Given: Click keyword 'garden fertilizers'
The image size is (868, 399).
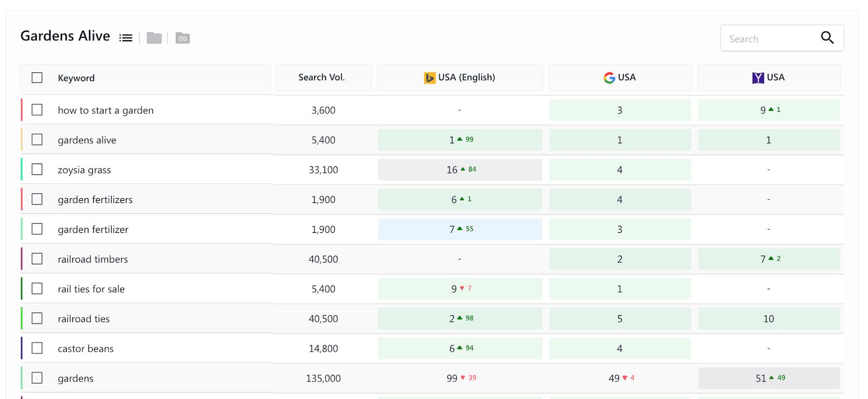Looking at the screenshot, I should tap(95, 200).
